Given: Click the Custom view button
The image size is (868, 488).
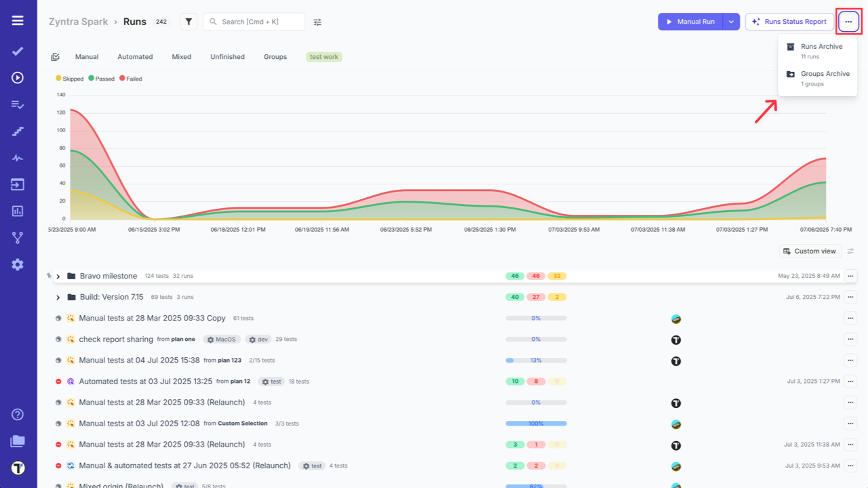Looking at the screenshot, I should 810,251.
